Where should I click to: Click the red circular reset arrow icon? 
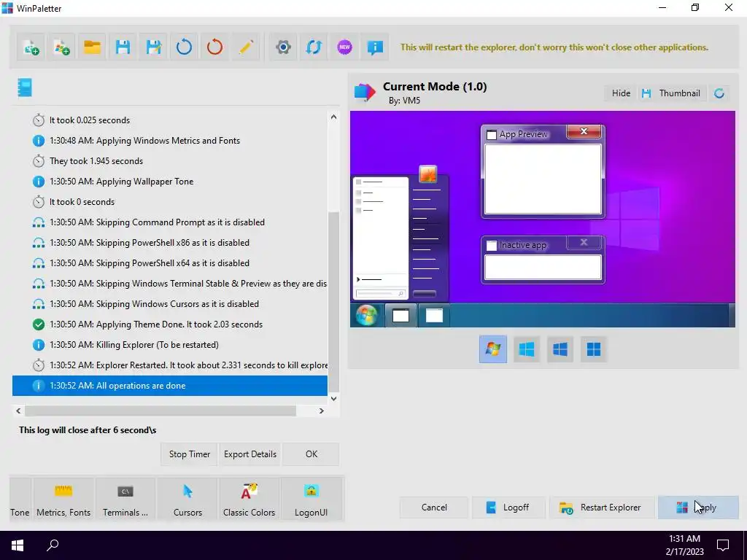214,47
